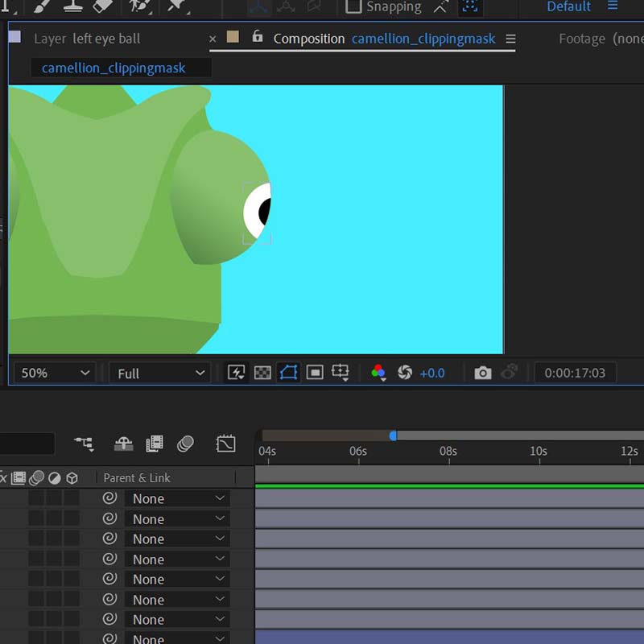The image size is (644, 644).
Task: Open the Full resolution dropdown
Action: (x=160, y=373)
